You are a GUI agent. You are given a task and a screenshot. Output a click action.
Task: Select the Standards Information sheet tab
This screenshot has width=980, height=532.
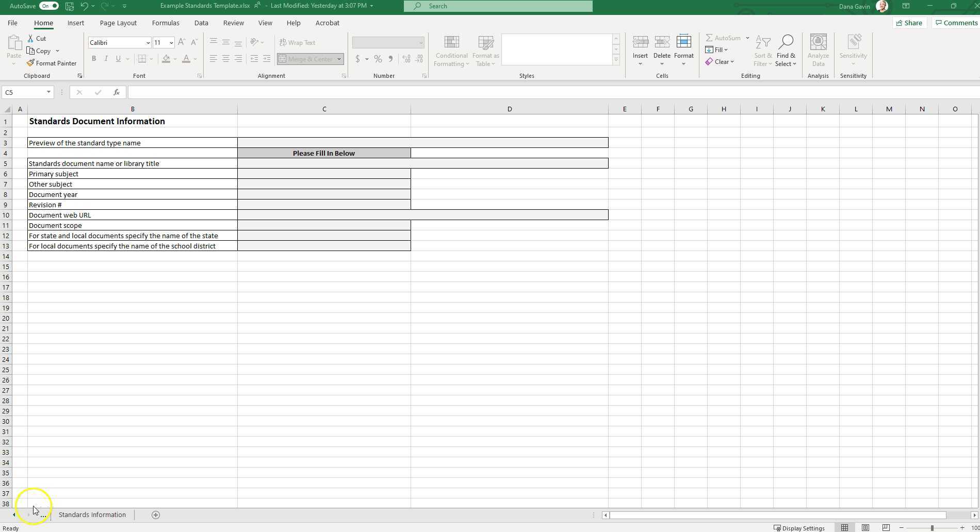[92, 514]
